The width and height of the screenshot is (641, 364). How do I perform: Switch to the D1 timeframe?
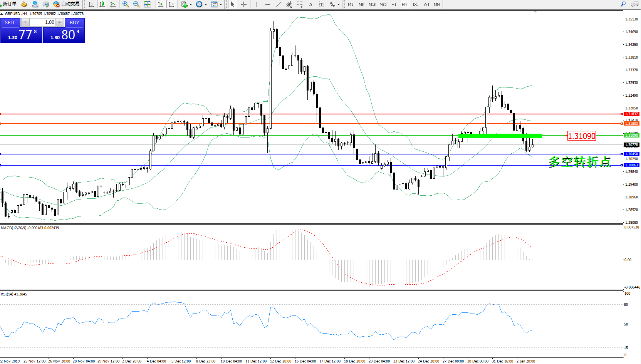[x=415, y=4]
